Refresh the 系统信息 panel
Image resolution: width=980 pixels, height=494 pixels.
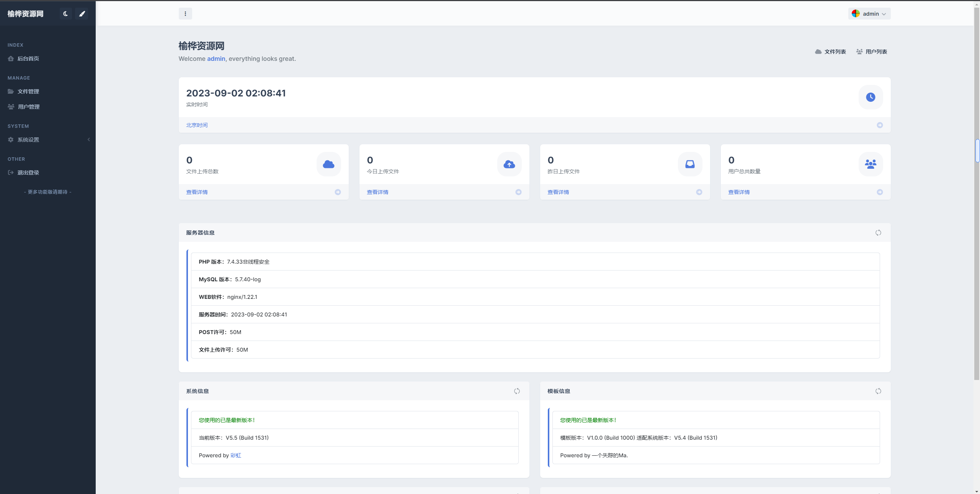(517, 391)
